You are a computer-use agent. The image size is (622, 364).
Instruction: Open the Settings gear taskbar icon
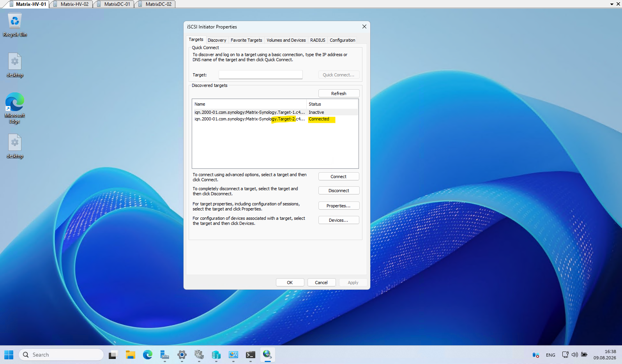(182, 355)
